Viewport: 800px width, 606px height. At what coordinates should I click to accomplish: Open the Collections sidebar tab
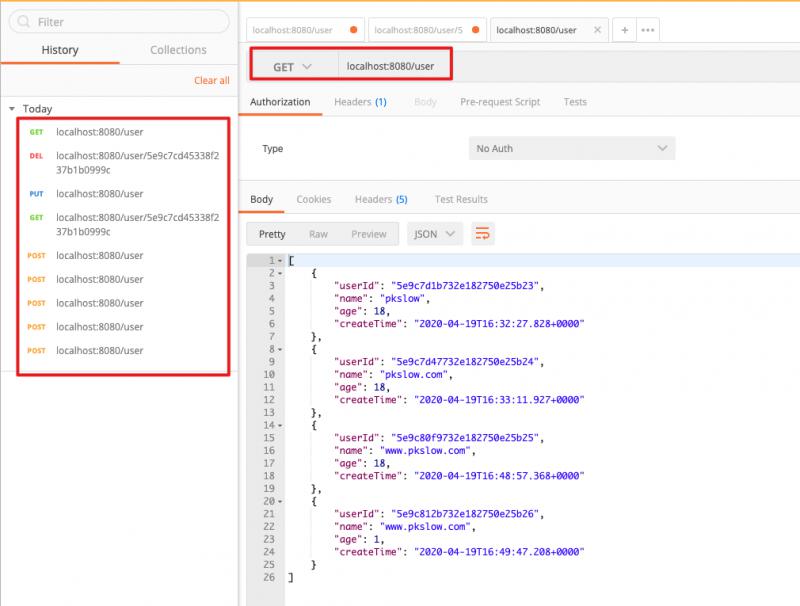pyautogui.click(x=178, y=49)
